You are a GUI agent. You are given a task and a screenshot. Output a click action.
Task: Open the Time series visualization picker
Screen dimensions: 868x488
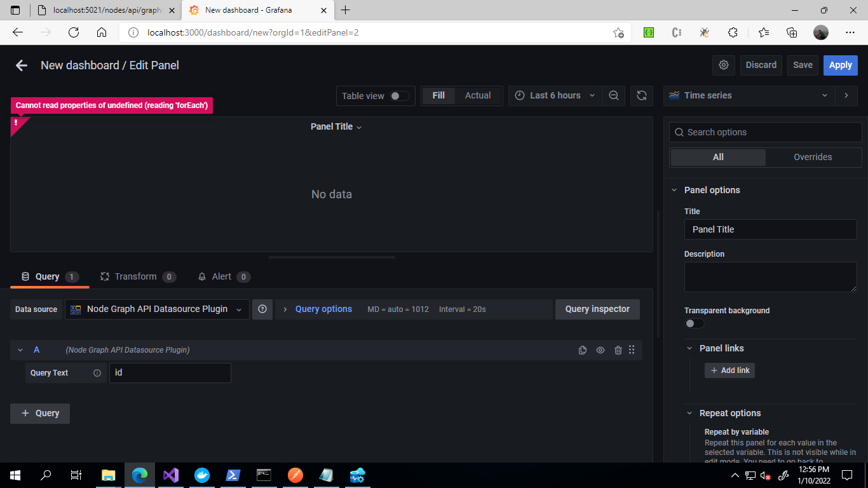[x=749, y=95]
